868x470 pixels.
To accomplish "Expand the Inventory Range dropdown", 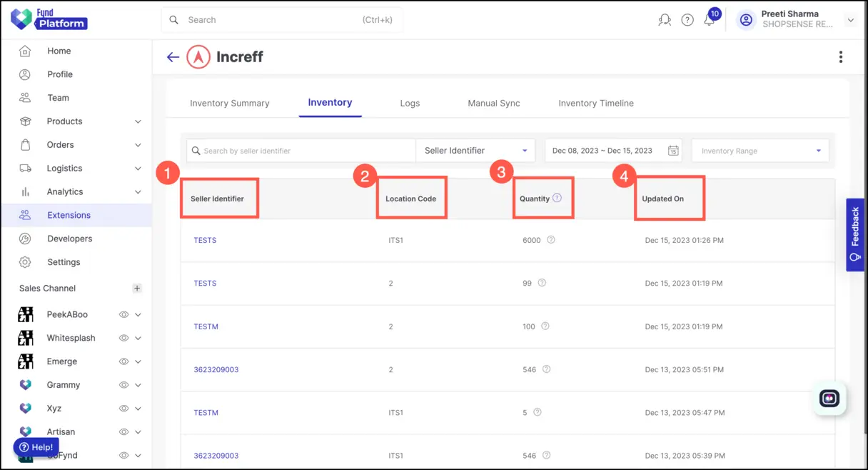I will [759, 150].
